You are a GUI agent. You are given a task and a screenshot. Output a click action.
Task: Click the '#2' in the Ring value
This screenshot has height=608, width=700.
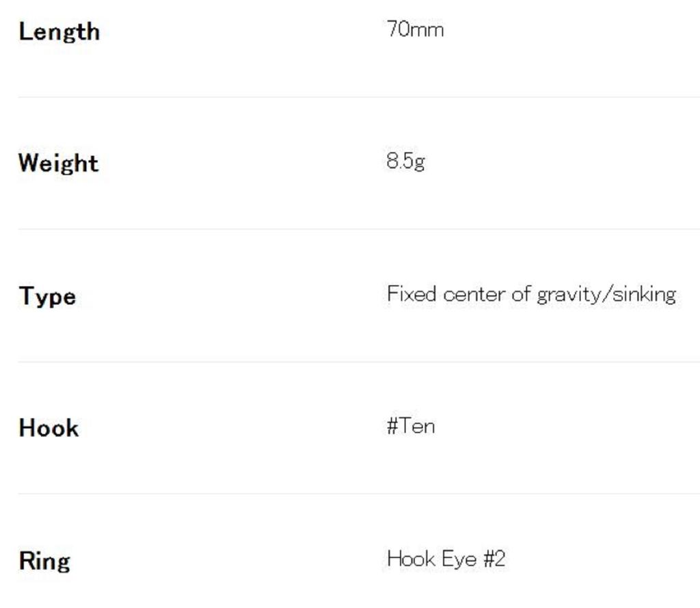point(494,559)
